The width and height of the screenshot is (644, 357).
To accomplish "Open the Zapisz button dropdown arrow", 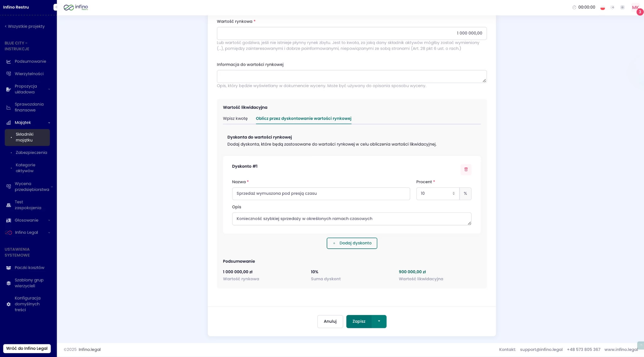I will coord(379,321).
